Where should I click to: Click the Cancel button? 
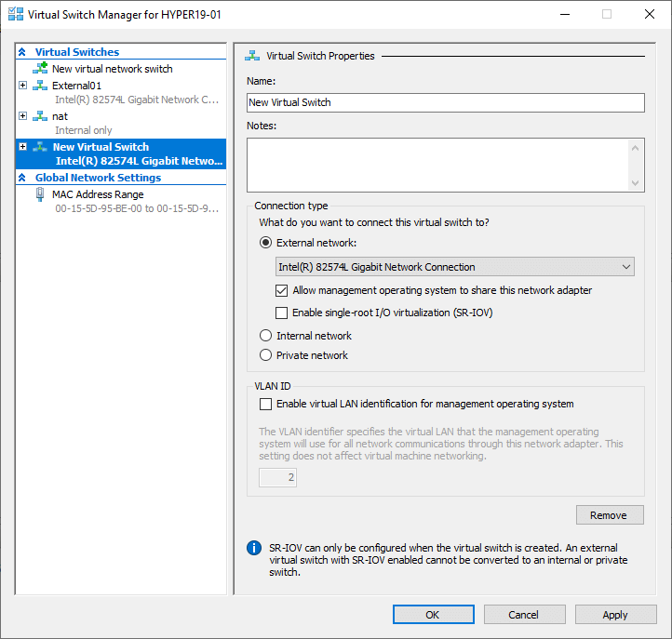coord(524,615)
